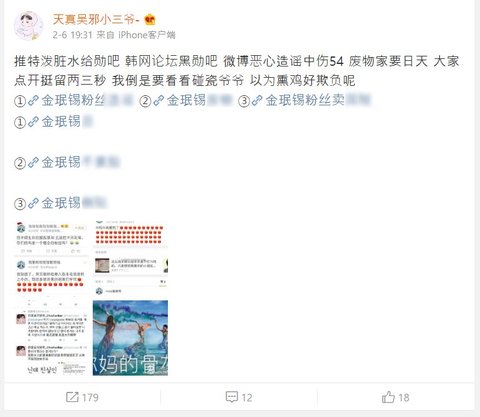The width and height of the screenshot is (480, 417).
Task: Click the orange membership badge beside username
Action: tap(150, 20)
